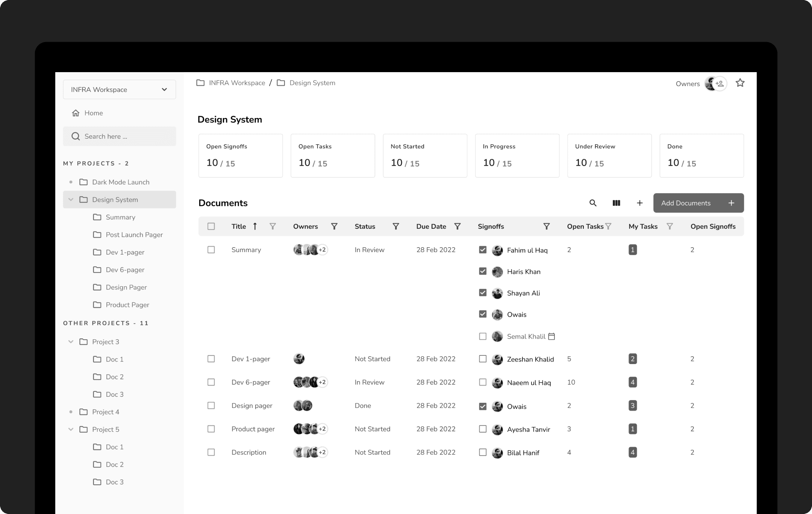Click the add owner person icon
Screen dimensions: 812x514
(720, 83)
